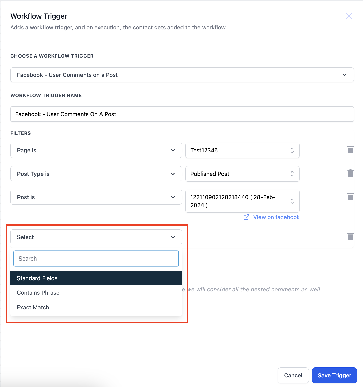Remove the "Post Type is" filter with trash icon
Viewport: 363px width, 387px height.
(350, 173)
